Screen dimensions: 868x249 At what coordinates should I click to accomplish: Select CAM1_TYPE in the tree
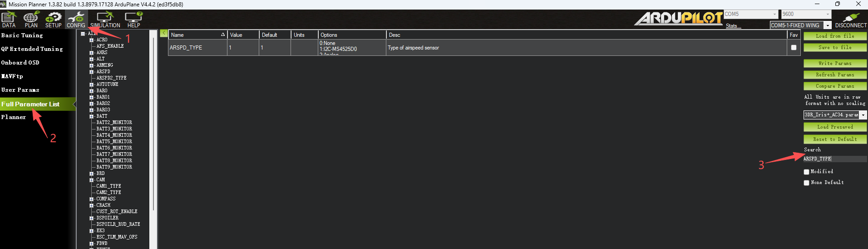pos(108,186)
